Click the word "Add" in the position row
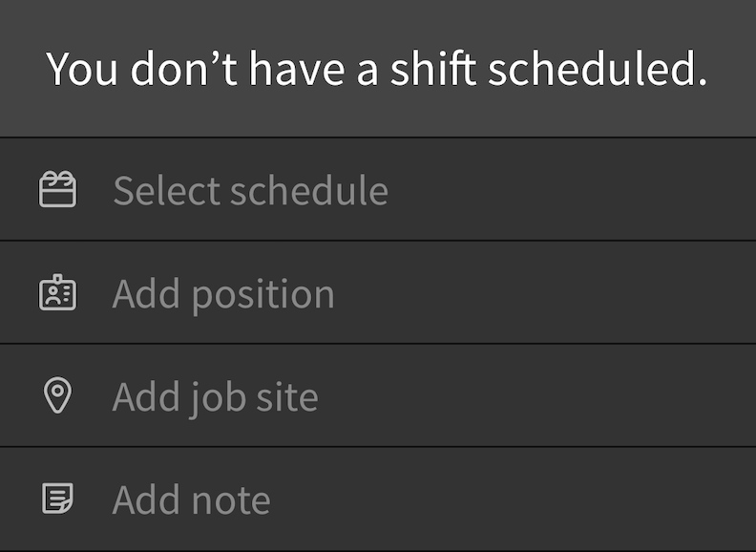The image size is (756, 552). point(147,293)
